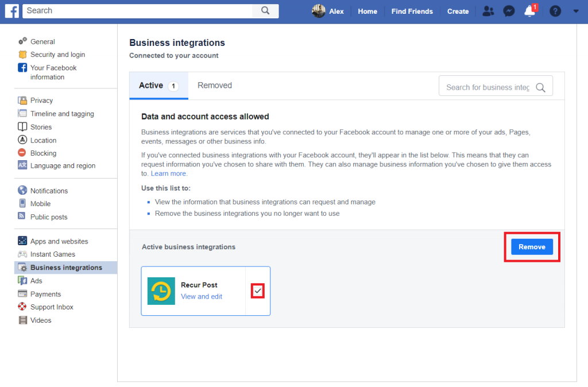Open the Messenger icon

click(x=509, y=11)
